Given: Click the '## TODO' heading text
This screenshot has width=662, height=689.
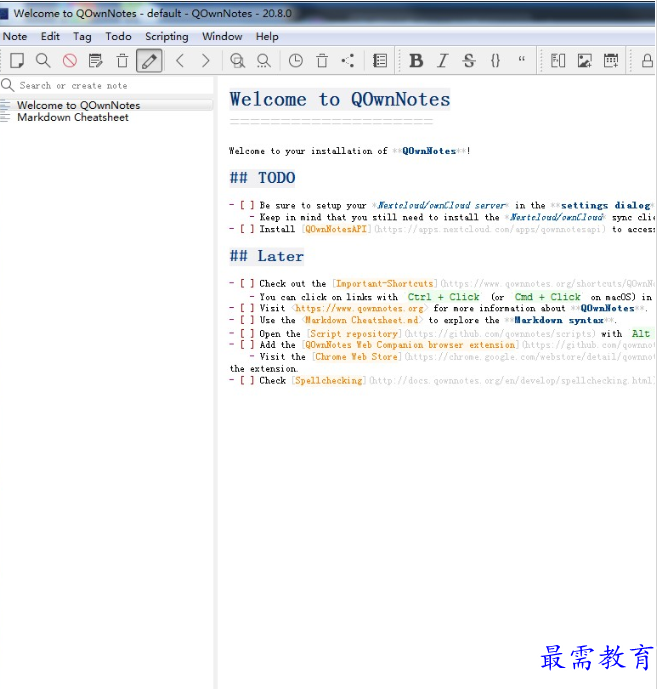Looking at the screenshot, I should [262, 178].
